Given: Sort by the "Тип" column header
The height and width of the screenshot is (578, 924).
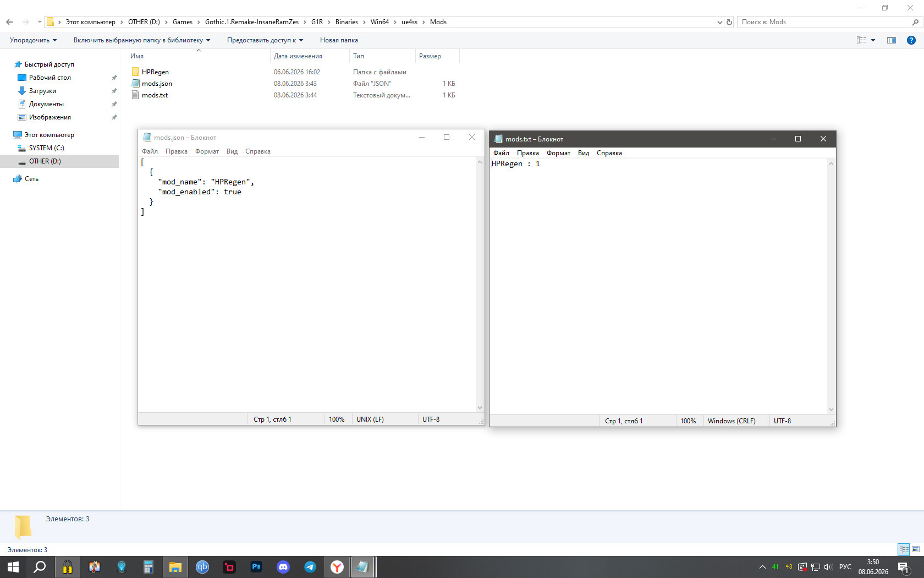Looking at the screenshot, I should click(x=382, y=56).
